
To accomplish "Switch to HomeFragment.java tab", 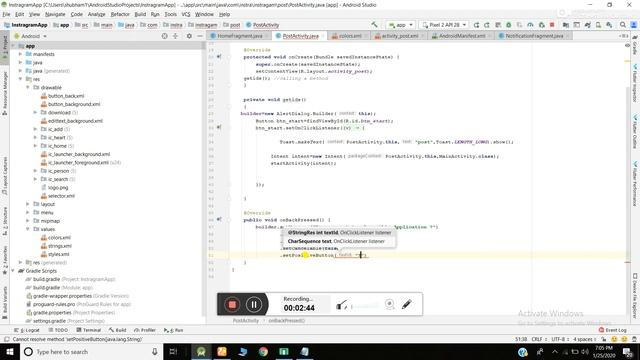I will click(x=239, y=36).
